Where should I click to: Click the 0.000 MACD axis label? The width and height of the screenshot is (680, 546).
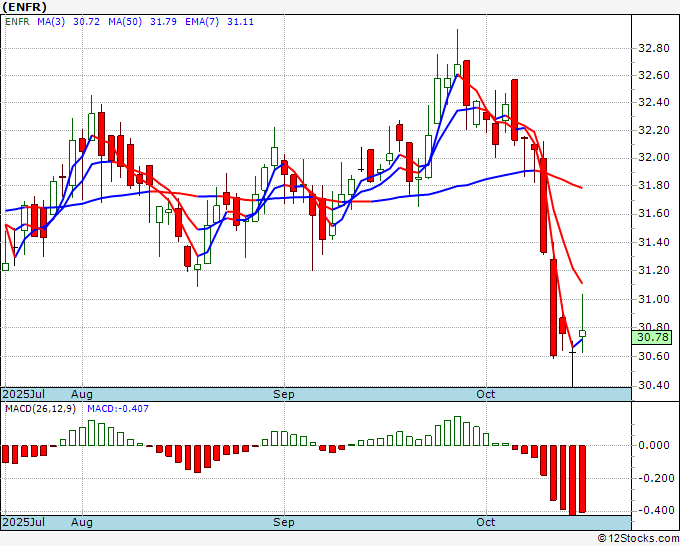click(x=654, y=445)
